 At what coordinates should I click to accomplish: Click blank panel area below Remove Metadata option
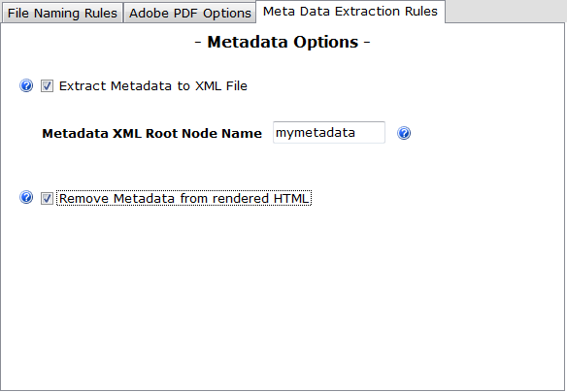click(283, 296)
